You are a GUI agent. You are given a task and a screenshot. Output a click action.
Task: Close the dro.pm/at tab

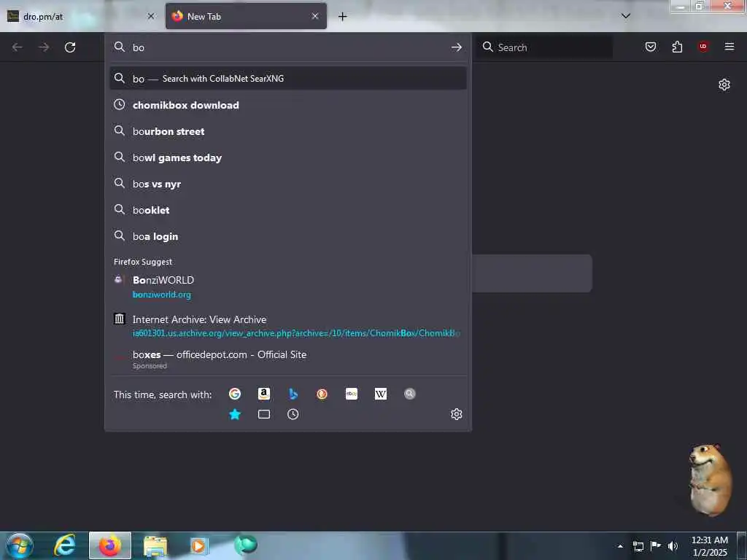[151, 16]
